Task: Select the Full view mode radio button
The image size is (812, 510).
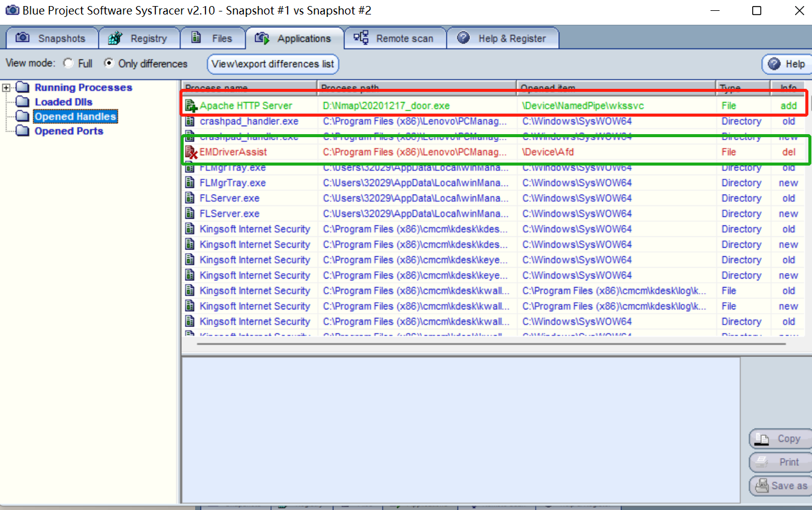Action: click(68, 63)
